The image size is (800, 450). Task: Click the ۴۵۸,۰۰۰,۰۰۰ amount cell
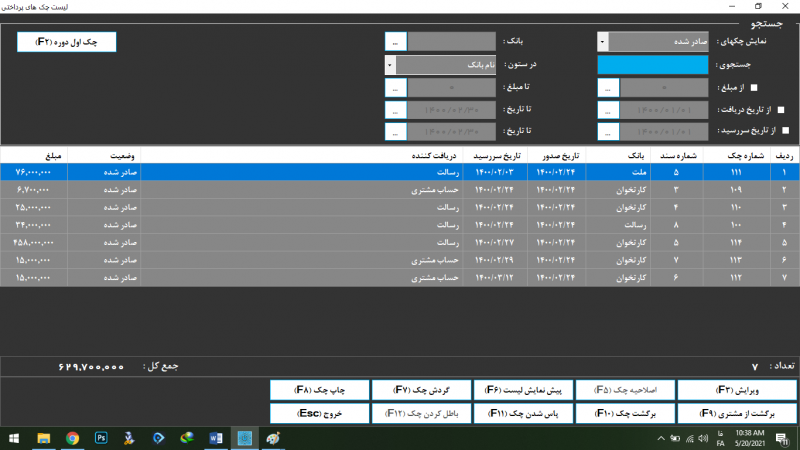[34, 242]
